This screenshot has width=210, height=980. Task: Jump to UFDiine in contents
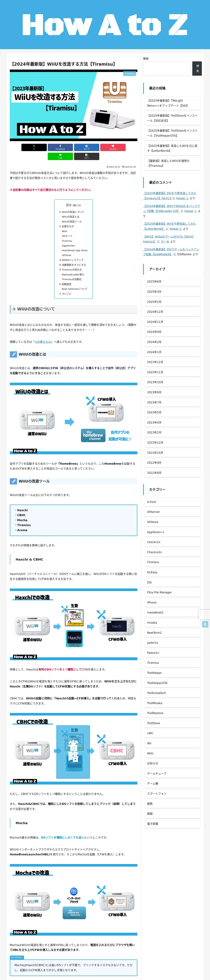pyautogui.click(x=66, y=255)
